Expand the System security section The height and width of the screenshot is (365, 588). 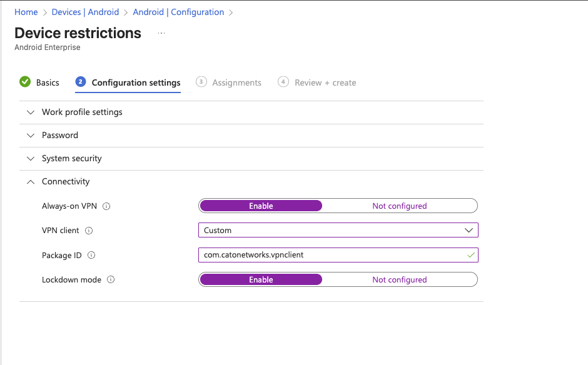pyautogui.click(x=251, y=159)
